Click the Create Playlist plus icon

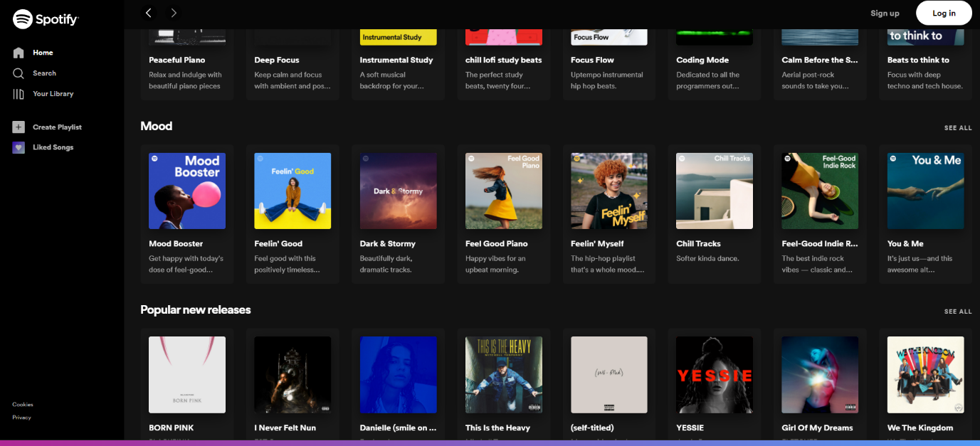tap(19, 127)
